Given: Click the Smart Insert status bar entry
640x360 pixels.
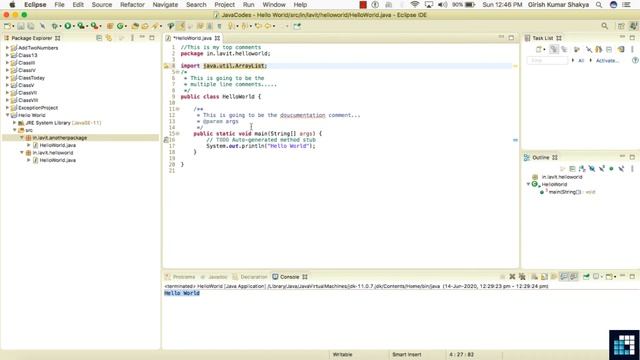Looking at the screenshot, I should tap(407, 354).
